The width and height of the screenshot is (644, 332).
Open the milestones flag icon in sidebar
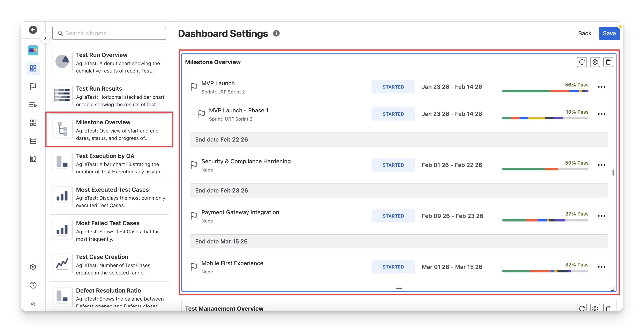tap(33, 86)
